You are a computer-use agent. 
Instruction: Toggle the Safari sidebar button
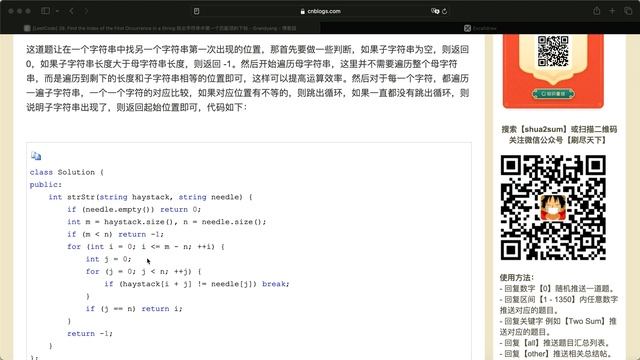pyautogui.click(x=45, y=11)
